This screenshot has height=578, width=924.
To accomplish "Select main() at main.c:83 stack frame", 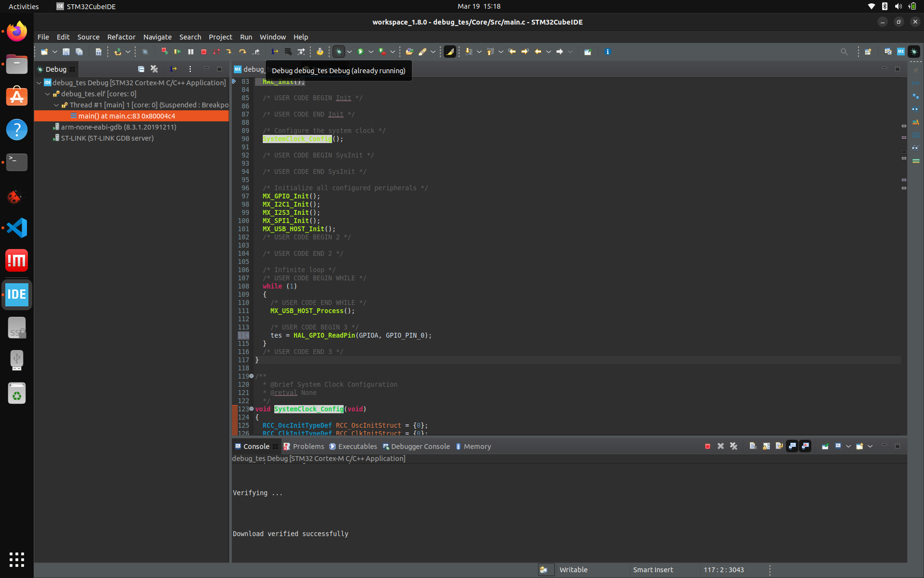I will point(131,116).
